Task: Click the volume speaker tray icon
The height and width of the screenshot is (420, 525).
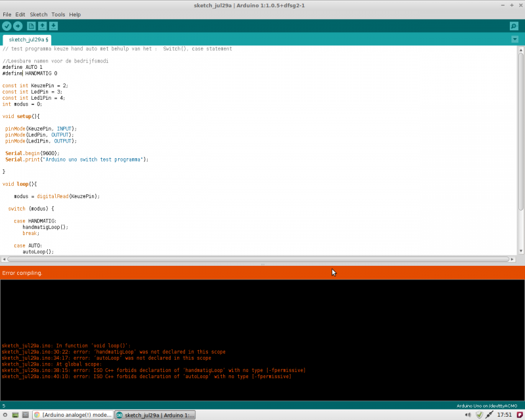Action: click(468, 415)
